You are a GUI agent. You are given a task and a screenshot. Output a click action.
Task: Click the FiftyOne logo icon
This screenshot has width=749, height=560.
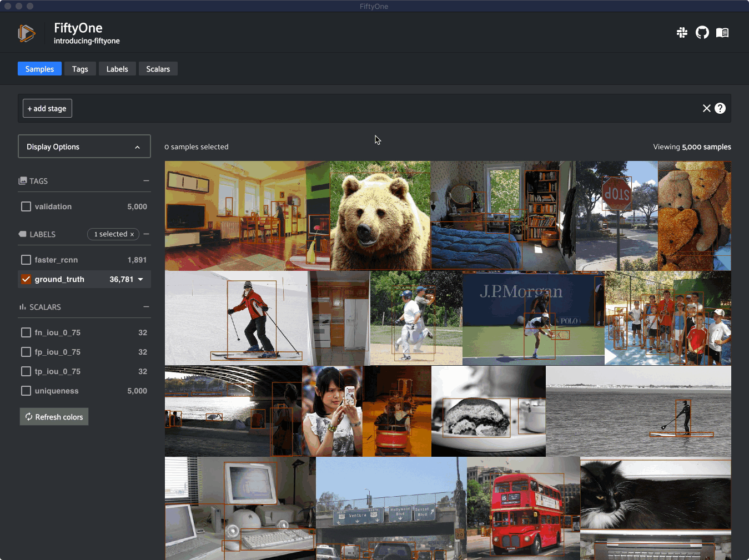(26, 33)
